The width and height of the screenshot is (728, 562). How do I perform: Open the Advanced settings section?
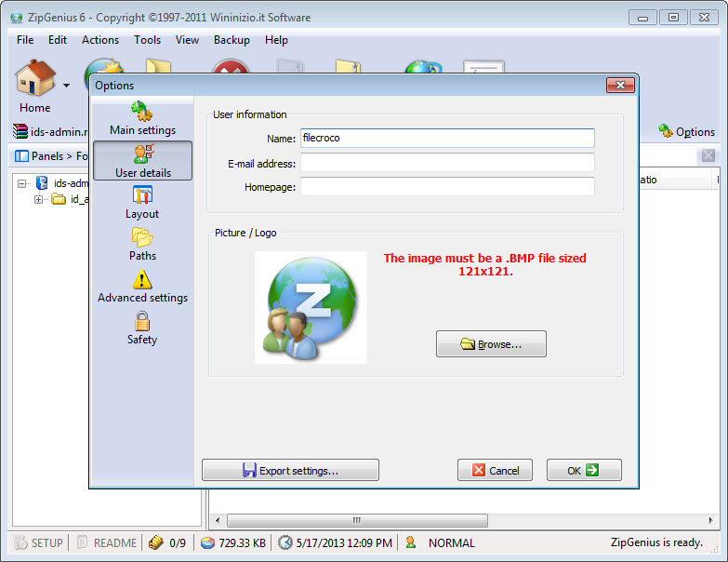coord(142,286)
